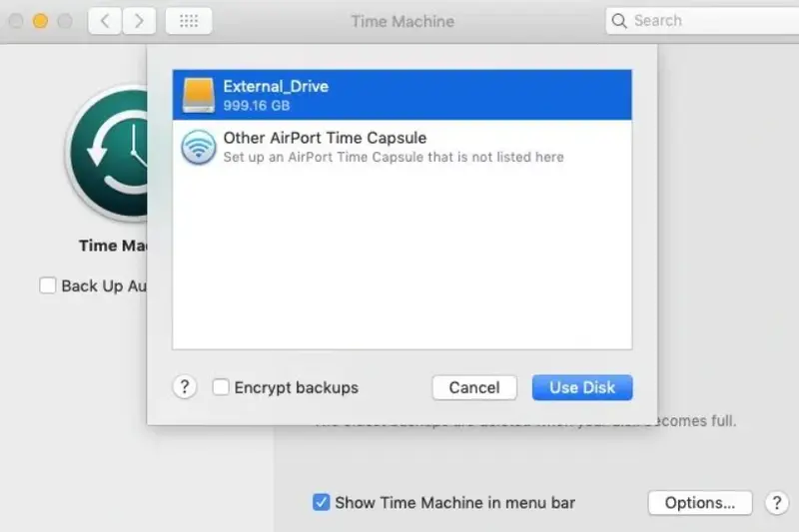This screenshot has width=799, height=532.
Task: Click the AirPort Time Capsule Wi-Fi icon
Action: (x=198, y=147)
